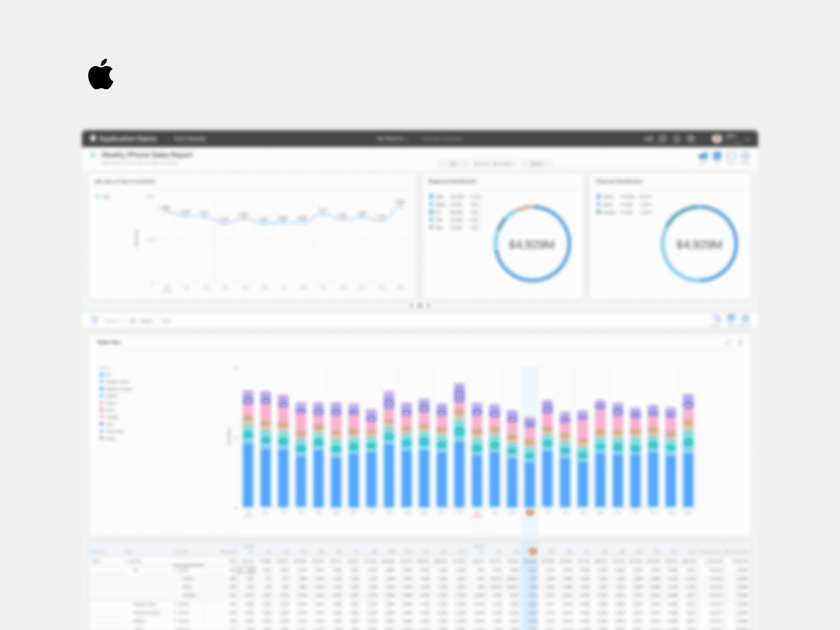Click the blue Reset link in filter bar
The height and width of the screenshot is (630, 840).
(x=166, y=321)
